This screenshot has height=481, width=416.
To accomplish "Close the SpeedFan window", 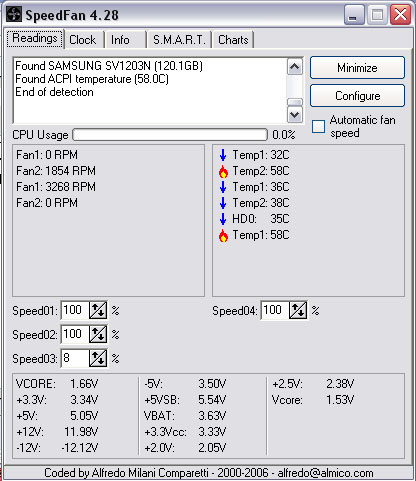I will click(400, 15).
